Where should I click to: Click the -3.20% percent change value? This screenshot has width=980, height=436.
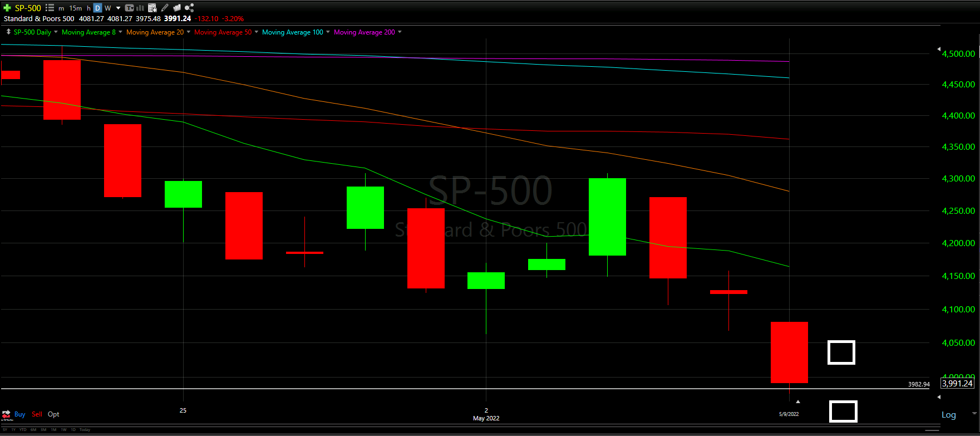click(233, 19)
